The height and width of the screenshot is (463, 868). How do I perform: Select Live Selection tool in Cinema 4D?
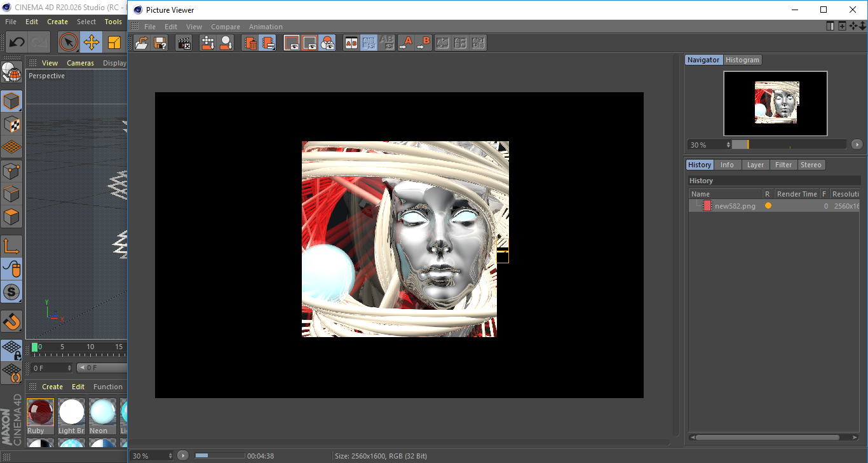(x=69, y=43)
